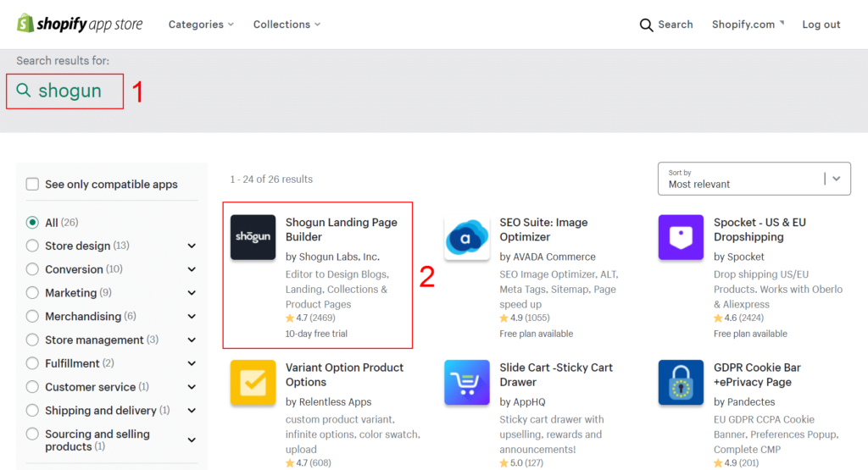Expand the Shipping and delivery filter chevron
This screenshot has width=868, height=470.
192,411
